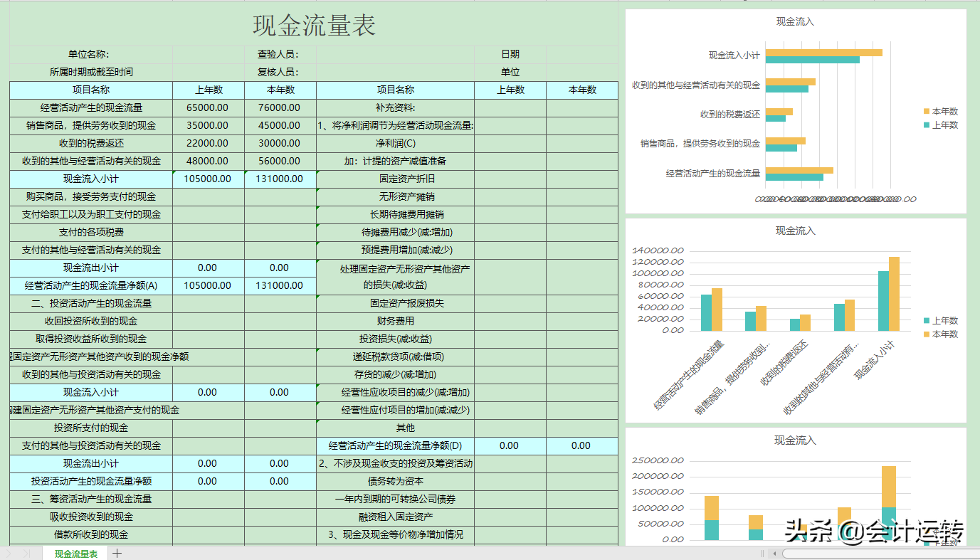Select the 76000.00 value cell
Image resolution: width=980 pixels, height=560 pixels.
pyautogui.click(x=280, y=107)
